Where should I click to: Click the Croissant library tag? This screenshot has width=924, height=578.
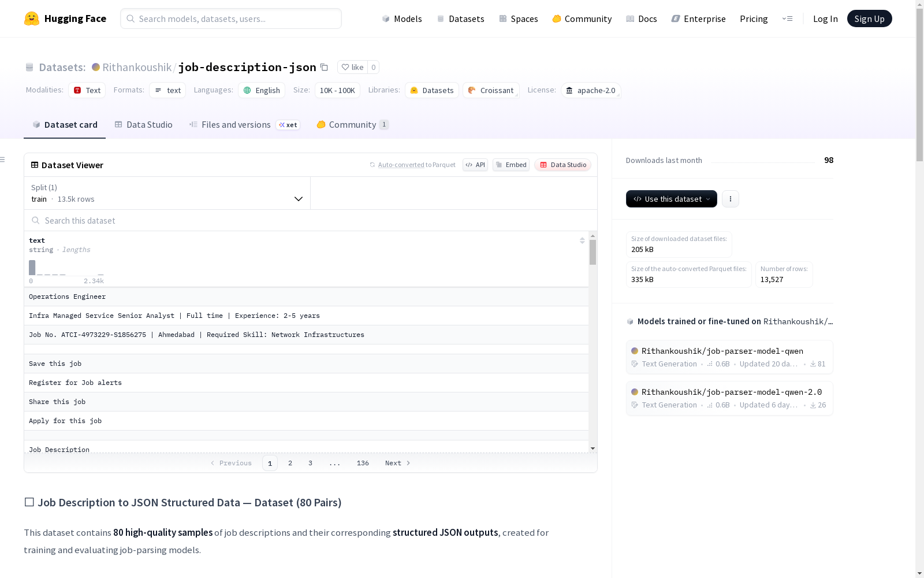491,90
